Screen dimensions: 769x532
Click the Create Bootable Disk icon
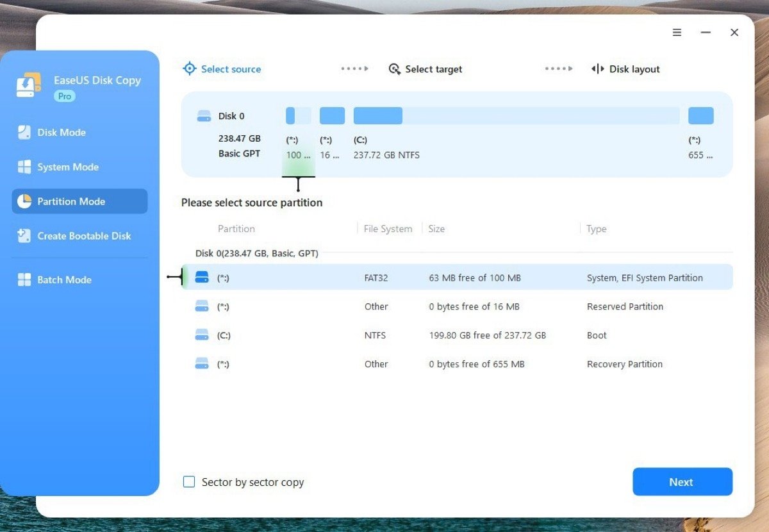tap(24, 236)
